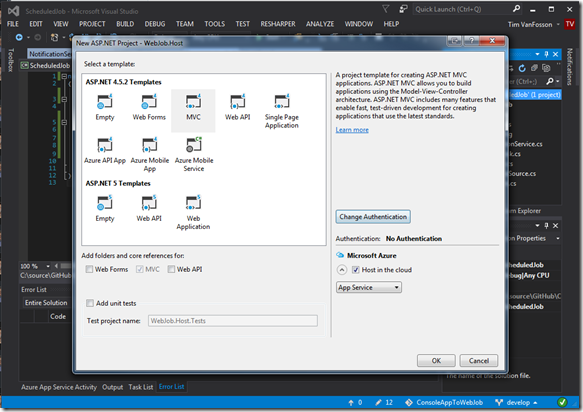Switch to the Output tab
The width and height of the screenshot is (583, 412).
pyautogui.click(x=112, y=387)
